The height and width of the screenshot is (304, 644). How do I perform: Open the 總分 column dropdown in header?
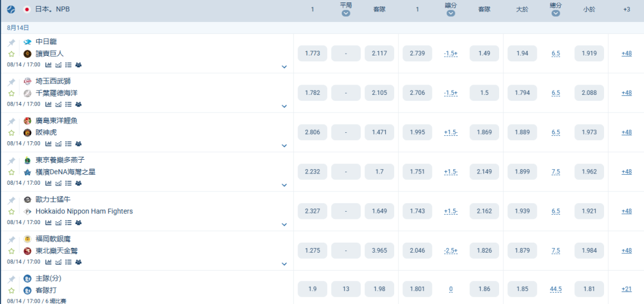(x=556, y=13)
